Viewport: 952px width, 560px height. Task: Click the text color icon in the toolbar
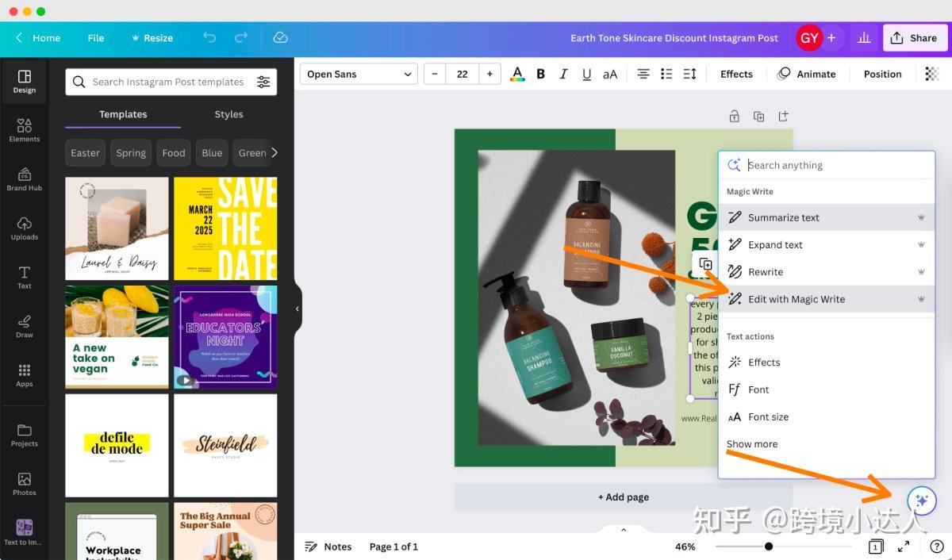click(x=517, y=74)
